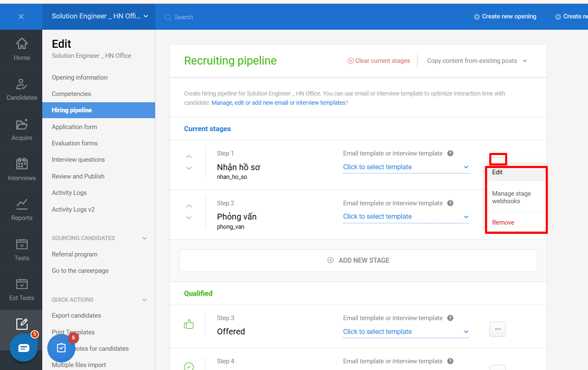
Task: Open Activity Logs v2
Action: pyautogui.click(x=73, y=210)
